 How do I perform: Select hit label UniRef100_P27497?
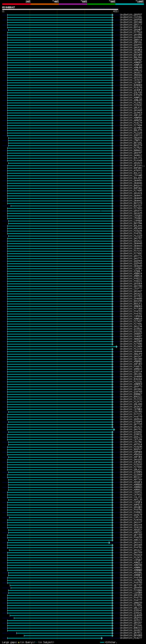point(131,321)
